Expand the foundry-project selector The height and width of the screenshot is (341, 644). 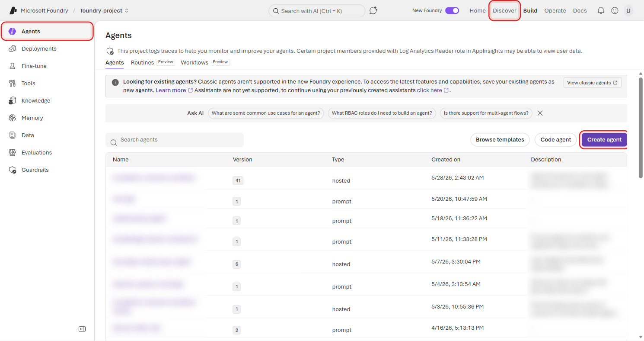104,10
